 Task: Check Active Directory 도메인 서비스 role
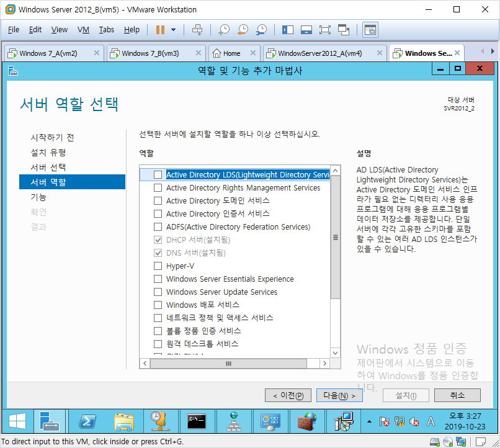pyautogui.click(x=158, y=201)
